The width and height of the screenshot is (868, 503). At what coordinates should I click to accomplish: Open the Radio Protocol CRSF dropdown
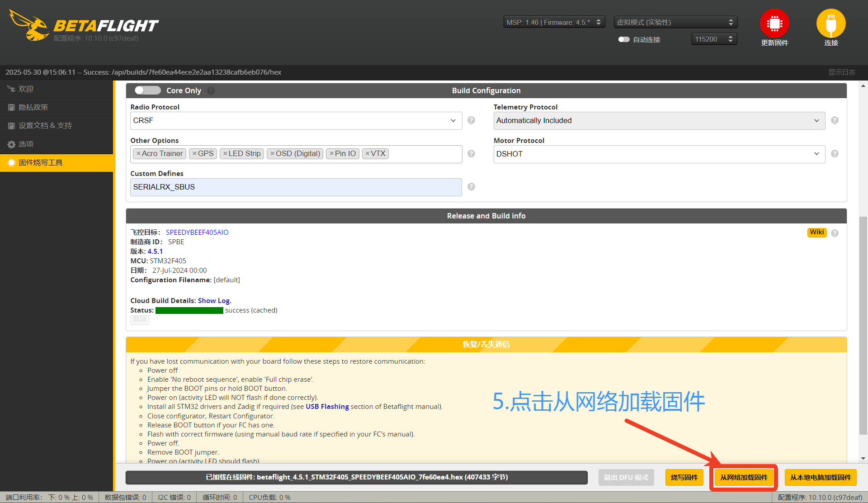click(296, 121)
